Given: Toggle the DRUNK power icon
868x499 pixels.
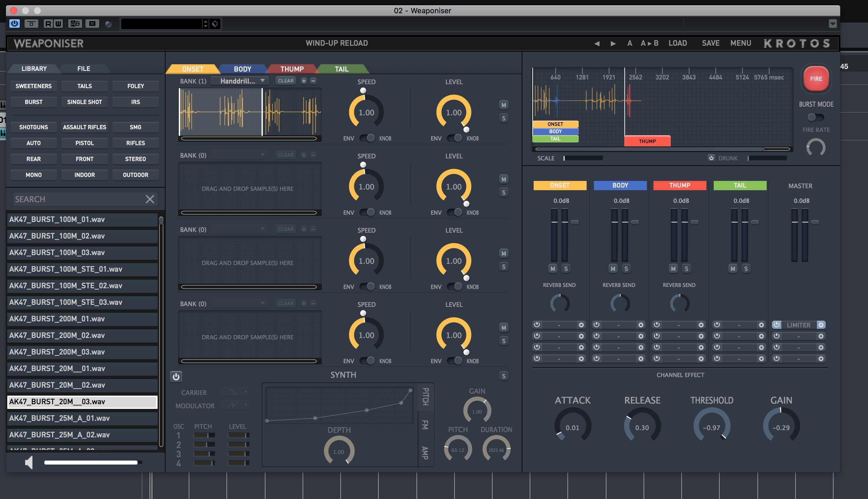Looking at the screenshot, I should point(711,158).
